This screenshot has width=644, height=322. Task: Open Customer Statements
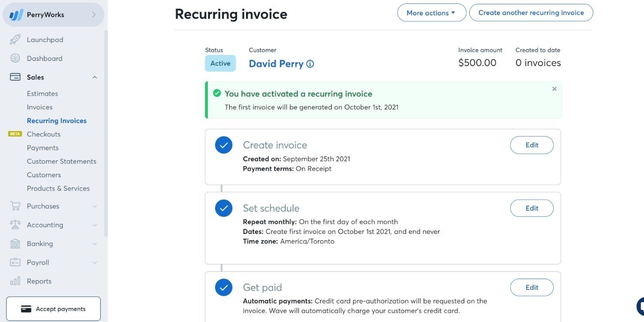[61, 161]
